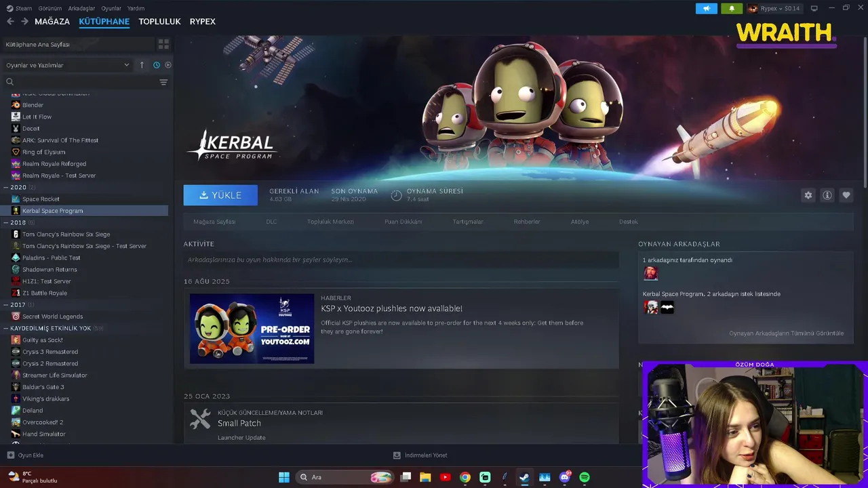Open the Rypex account dropdown
Image resolution: width=868 pixels, height=488 pixels.
tap(774, 8)
